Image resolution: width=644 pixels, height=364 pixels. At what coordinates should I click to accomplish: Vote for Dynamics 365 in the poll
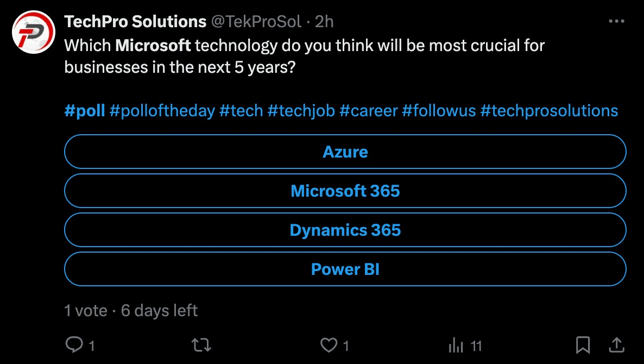point(345,230)
